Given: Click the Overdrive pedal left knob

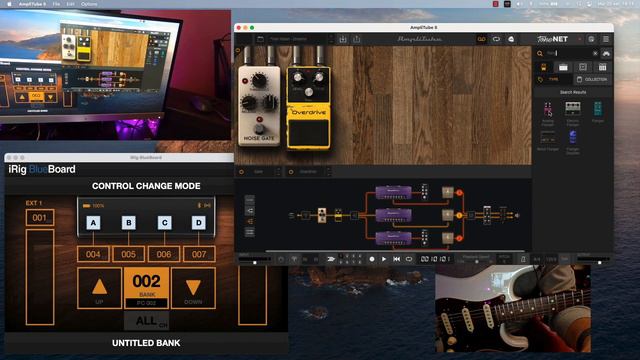Looking at the screenshot, I should tap(298, 77).
